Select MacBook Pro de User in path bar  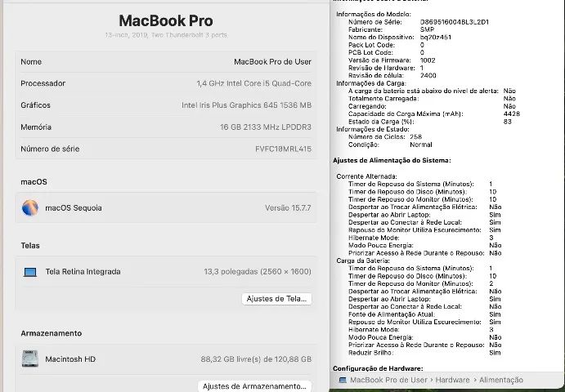388,380
